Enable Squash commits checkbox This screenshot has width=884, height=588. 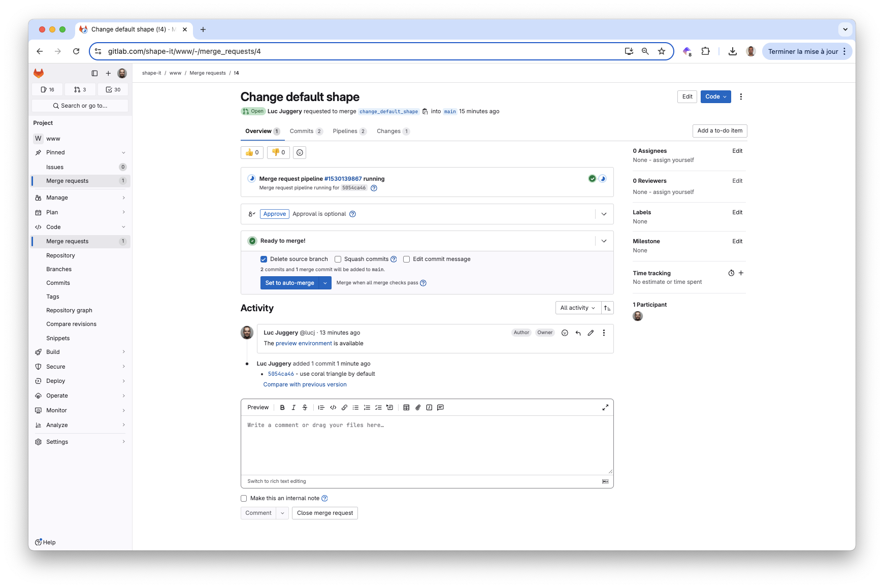338,259
